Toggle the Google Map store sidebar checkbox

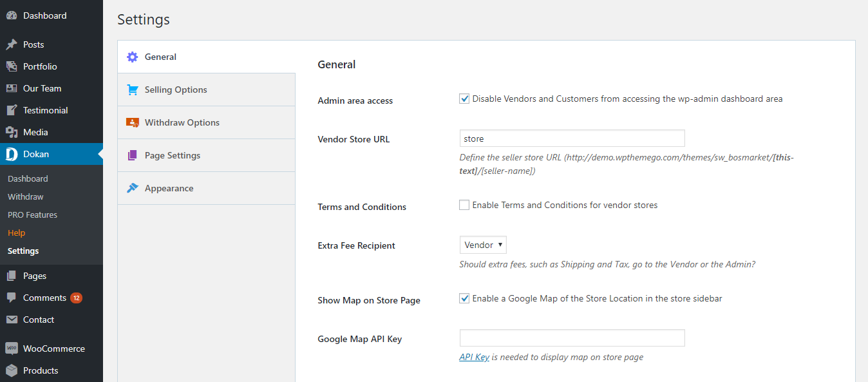coord(464,298)
